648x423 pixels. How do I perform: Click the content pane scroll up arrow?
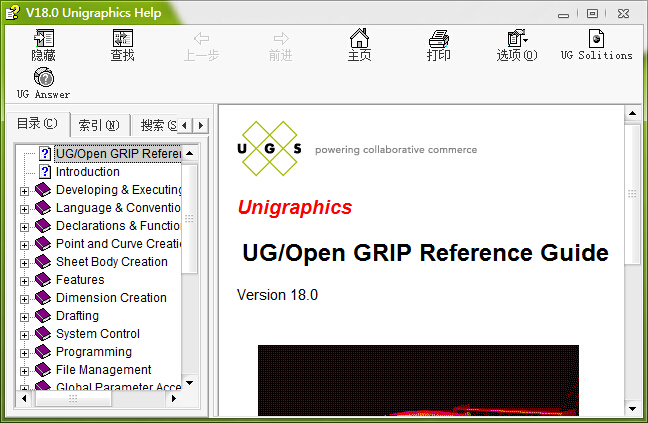pyautogui.click(x=632, y=113)
